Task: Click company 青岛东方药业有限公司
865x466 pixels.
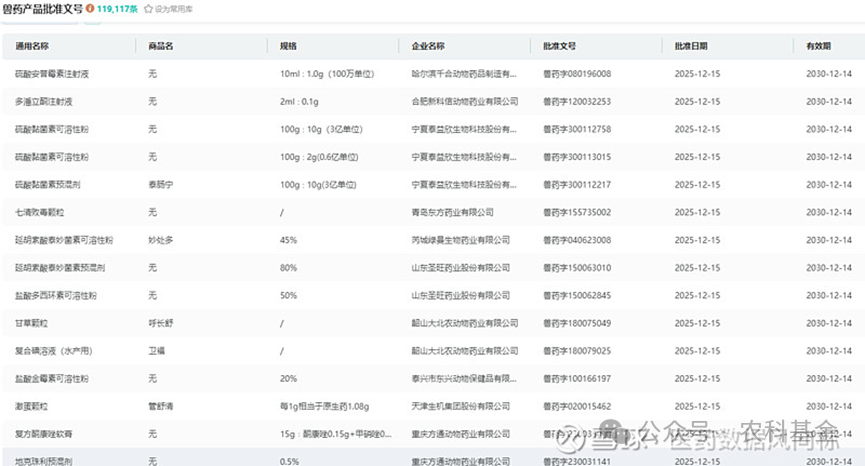Action: pyautogui.click(x=452, y=212)
